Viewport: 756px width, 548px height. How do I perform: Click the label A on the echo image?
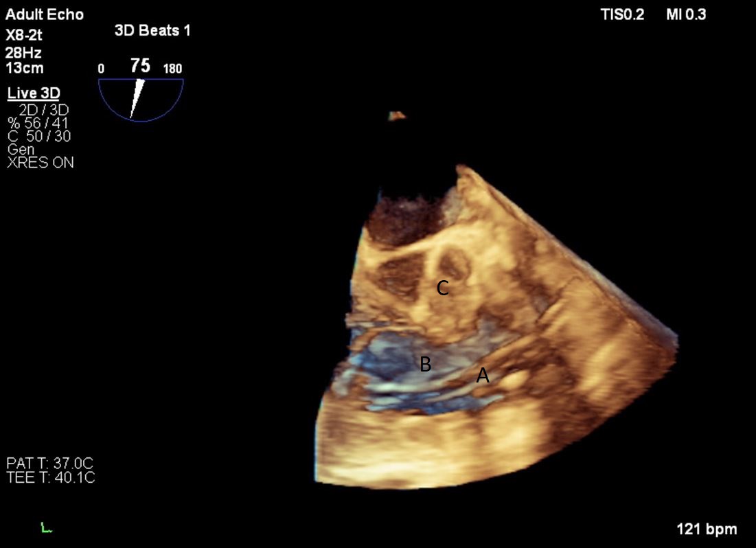coord(483,375)
